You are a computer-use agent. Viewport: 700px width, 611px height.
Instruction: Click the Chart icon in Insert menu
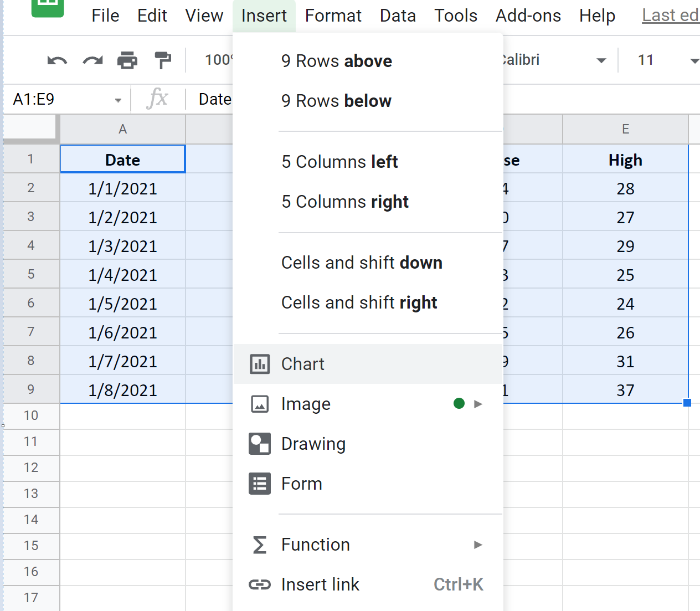260,364
